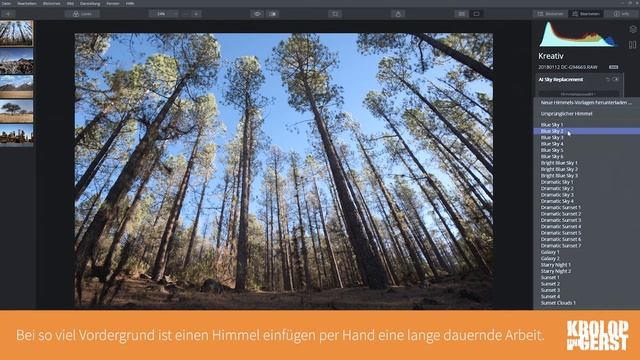
Task: Choose Neue Himmels-Vorlagen herunterladen entry
Action: click(x=587, y=103)
